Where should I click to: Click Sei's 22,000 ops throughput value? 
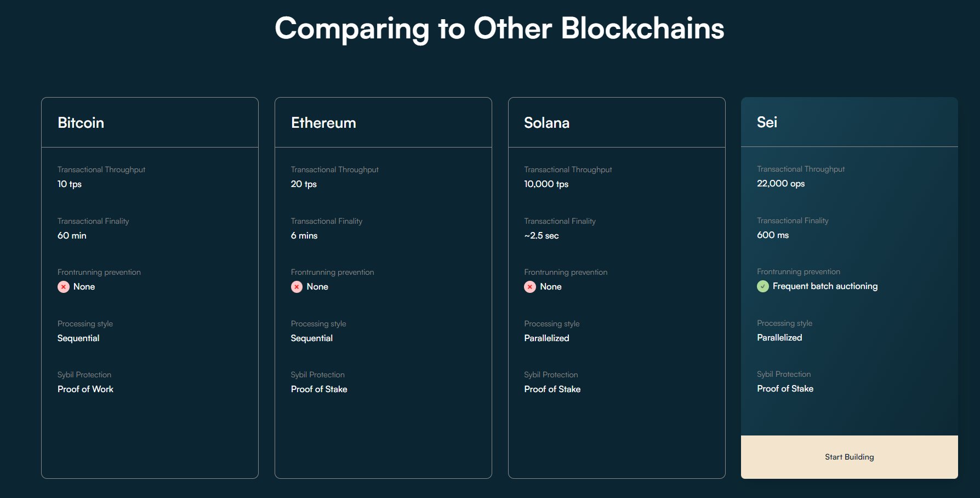780,184
